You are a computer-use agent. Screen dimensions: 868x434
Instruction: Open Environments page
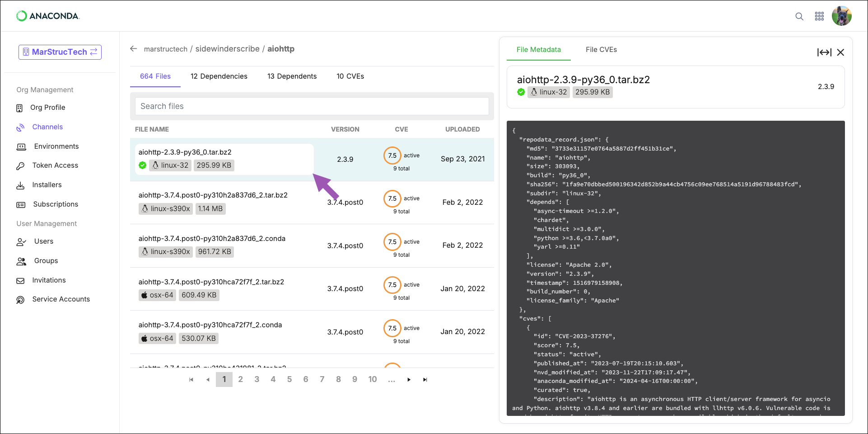point(56,146)
